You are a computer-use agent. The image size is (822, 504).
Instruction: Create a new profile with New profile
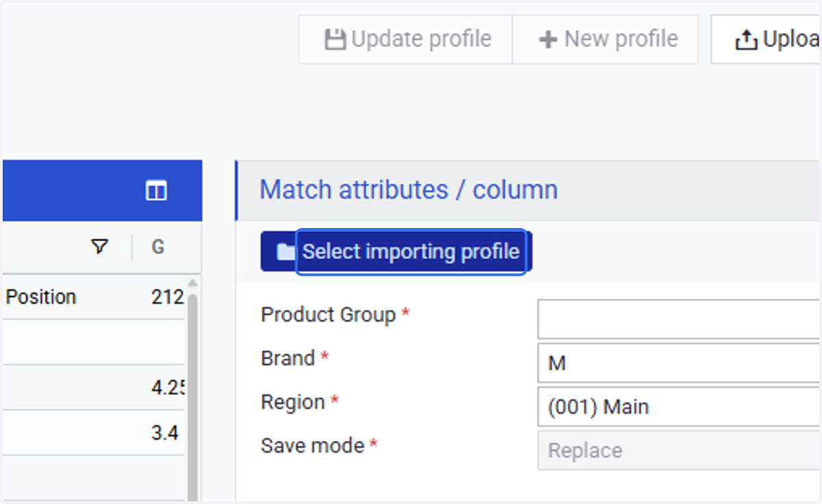[x=606, y=40]
